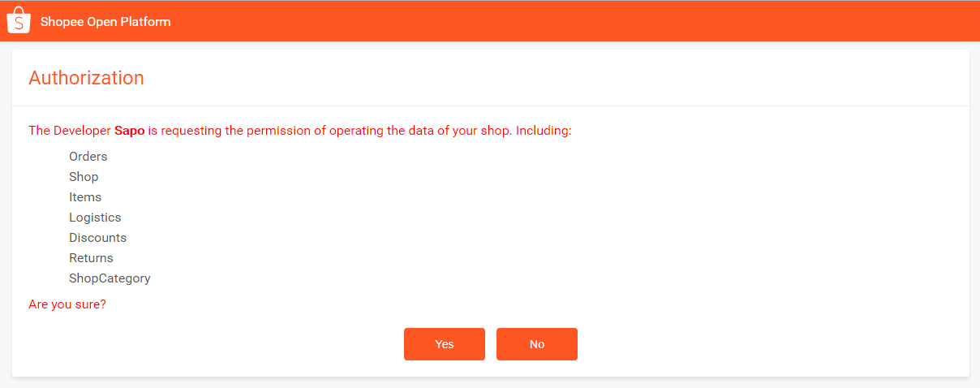Click the bold developer name Sapo
Screen dimensions: 980x388
(129, 131)
